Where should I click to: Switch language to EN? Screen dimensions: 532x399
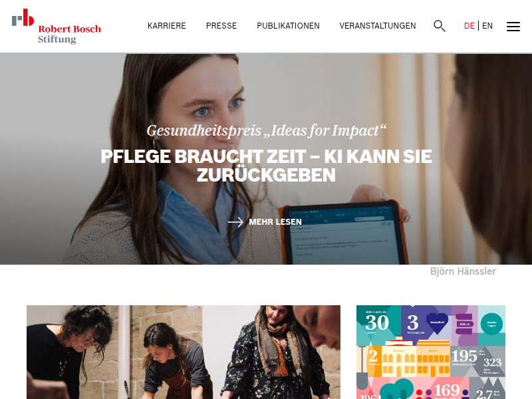pyautogui.click(x=487, y=26)
